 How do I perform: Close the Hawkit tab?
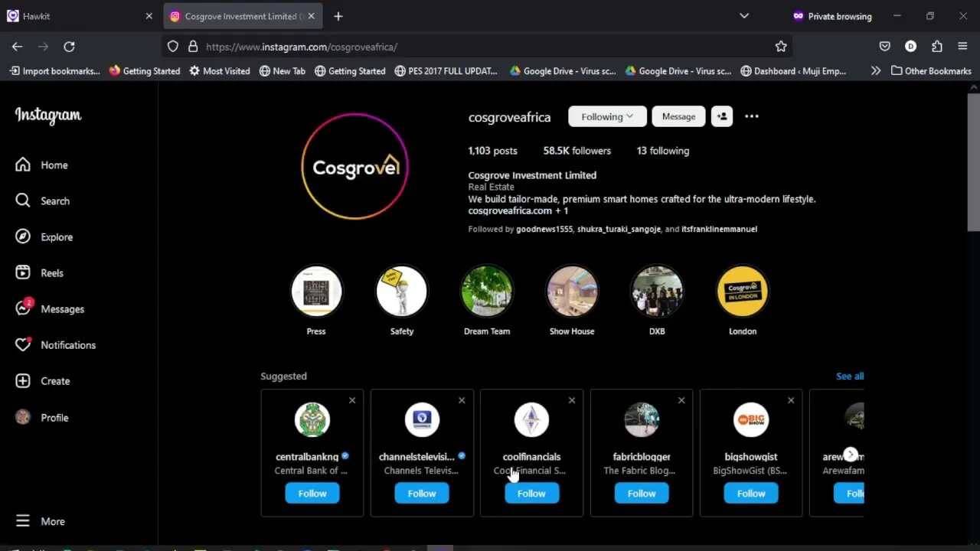(149, 16)
